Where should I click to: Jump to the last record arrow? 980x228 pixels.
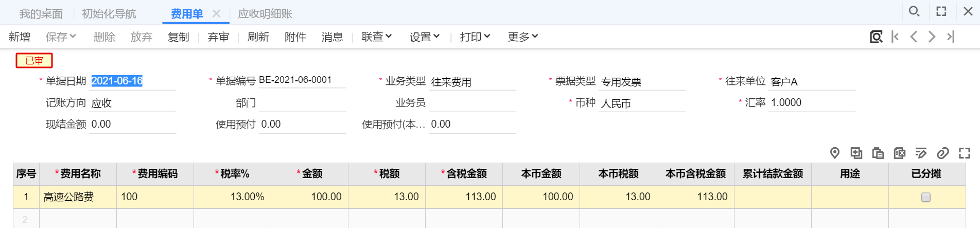pos(951,37)
